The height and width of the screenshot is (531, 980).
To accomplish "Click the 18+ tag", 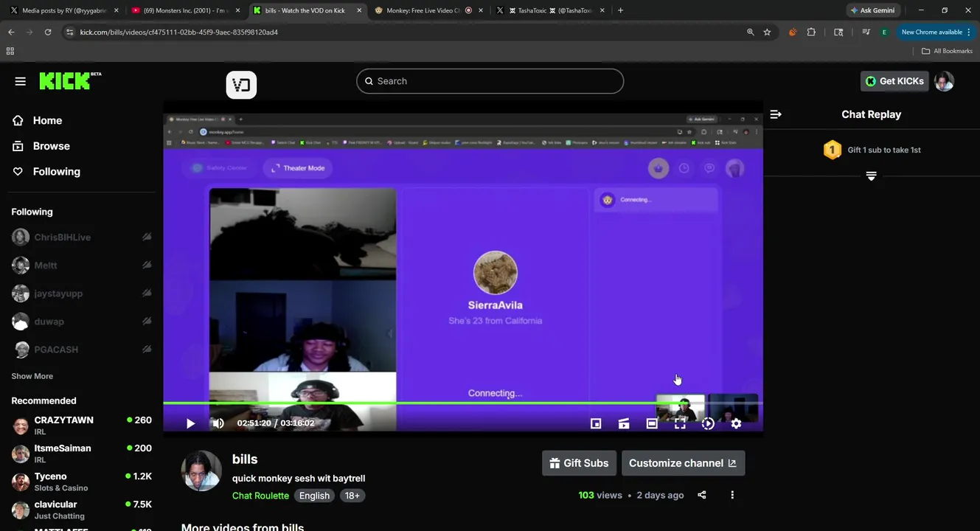I will [352, 496].
